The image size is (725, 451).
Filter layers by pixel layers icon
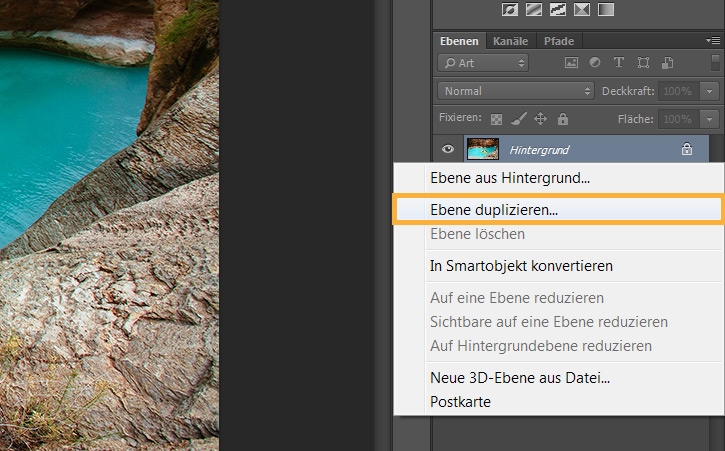coord(571,63)
